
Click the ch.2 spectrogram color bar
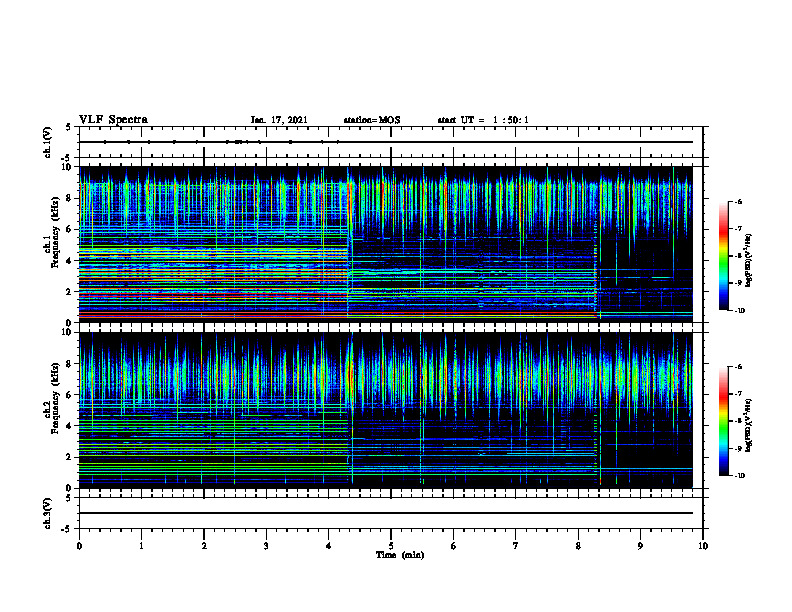point(723,421)
